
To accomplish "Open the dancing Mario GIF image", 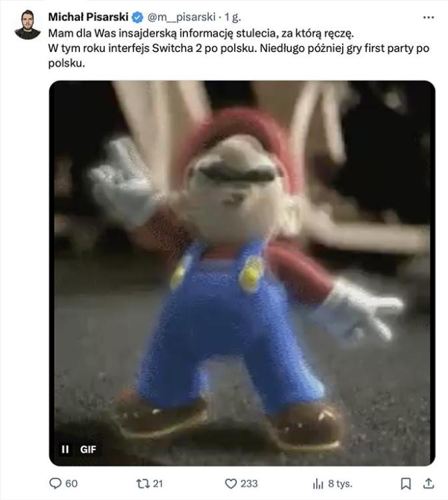I will pos(242,273).
